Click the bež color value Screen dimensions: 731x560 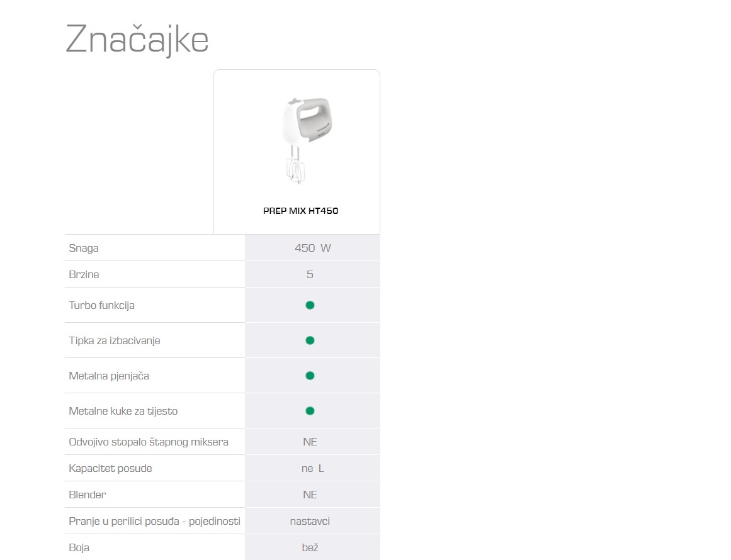pos(310,547)
